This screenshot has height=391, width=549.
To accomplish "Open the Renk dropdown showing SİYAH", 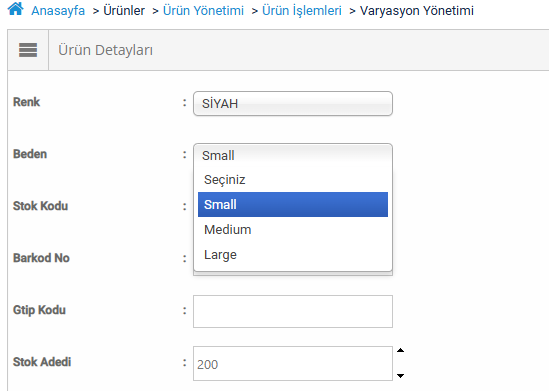I will [x=293, y=104].
